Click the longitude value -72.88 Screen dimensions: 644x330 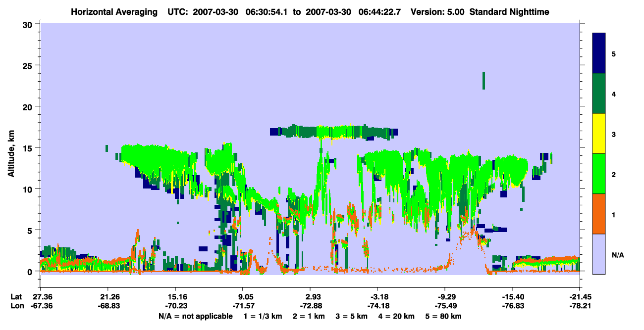[310, 306]
